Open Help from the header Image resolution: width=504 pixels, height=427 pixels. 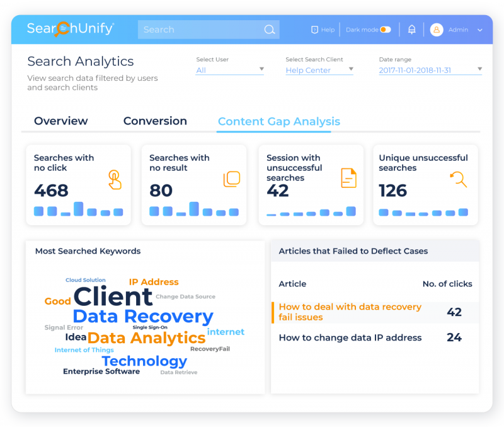pyautogui.click(x=323, y=30)
